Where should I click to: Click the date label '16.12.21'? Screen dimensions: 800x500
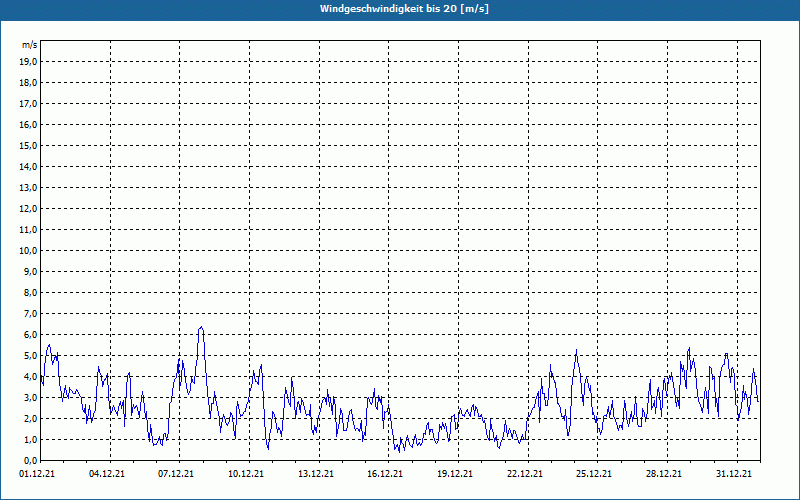click(x=385, y=474)
